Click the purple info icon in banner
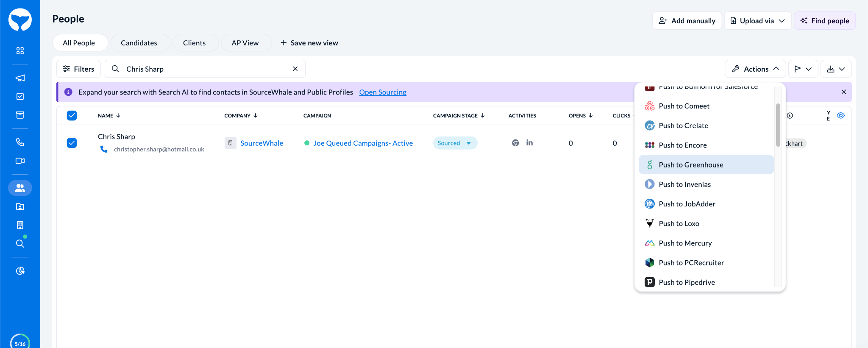 [68, 92]
